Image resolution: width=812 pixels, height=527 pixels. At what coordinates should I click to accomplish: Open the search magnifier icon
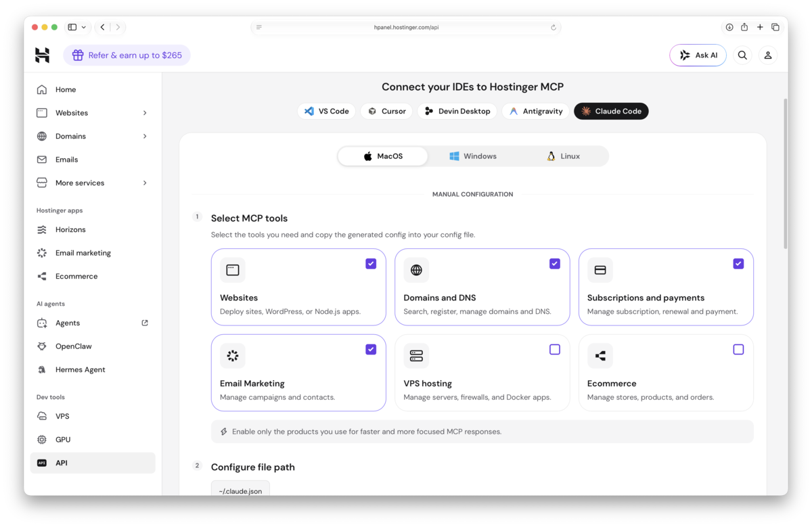[x=742, y=55]
